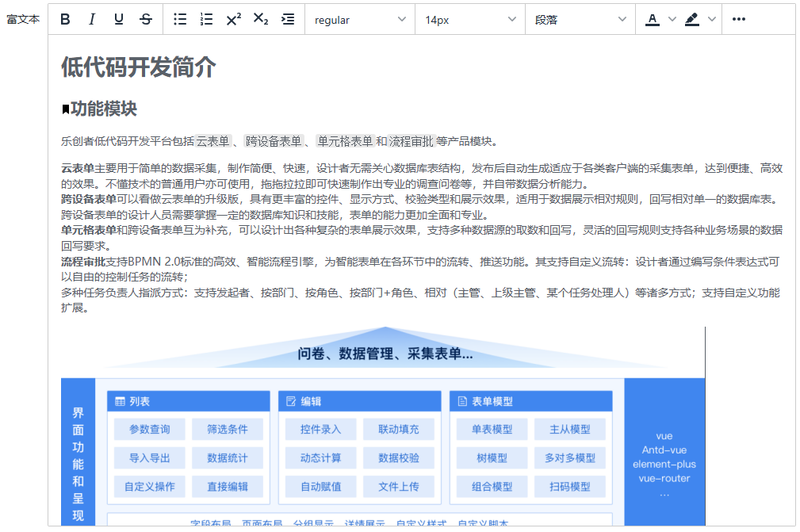This screenshot has width=800, height=532.
Task: Click the 低代码开发简介 heading
Action: point(139,68)
